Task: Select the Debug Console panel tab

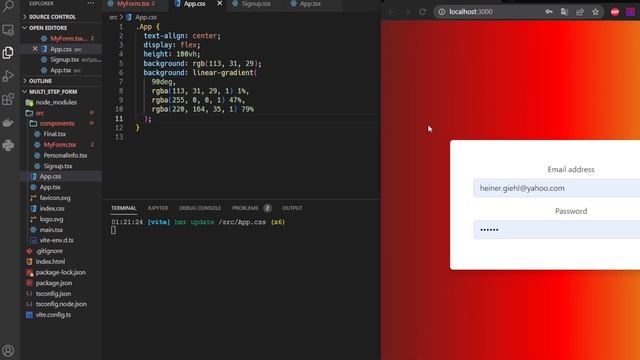Action: click(x=200, y=208)
